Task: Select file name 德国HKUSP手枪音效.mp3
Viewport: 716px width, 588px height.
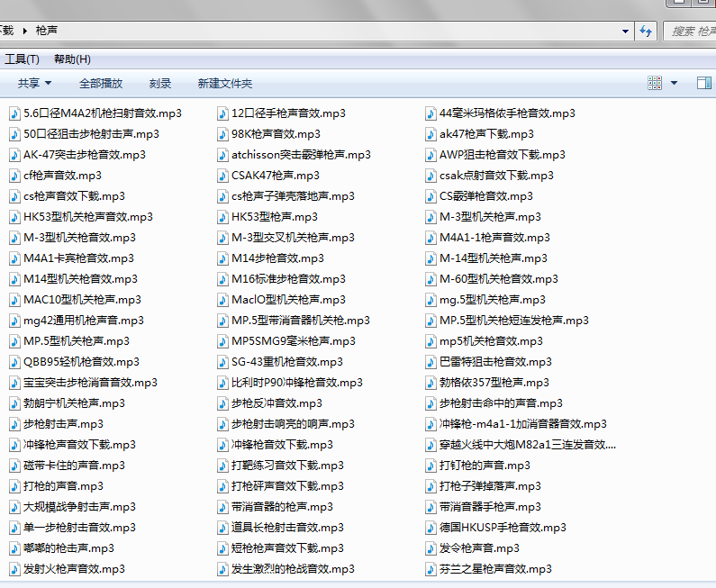Action: (x=503, y=528)
